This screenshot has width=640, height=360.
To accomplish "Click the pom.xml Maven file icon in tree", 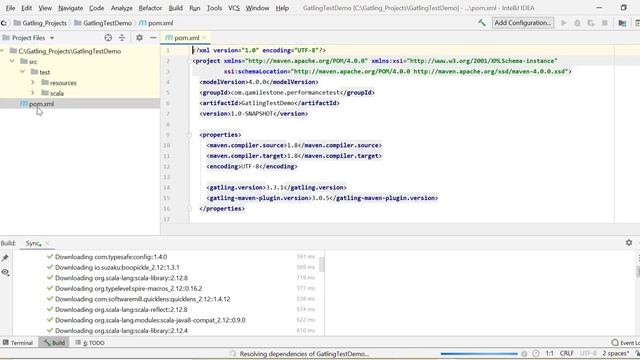I will (x=24, y=104).
